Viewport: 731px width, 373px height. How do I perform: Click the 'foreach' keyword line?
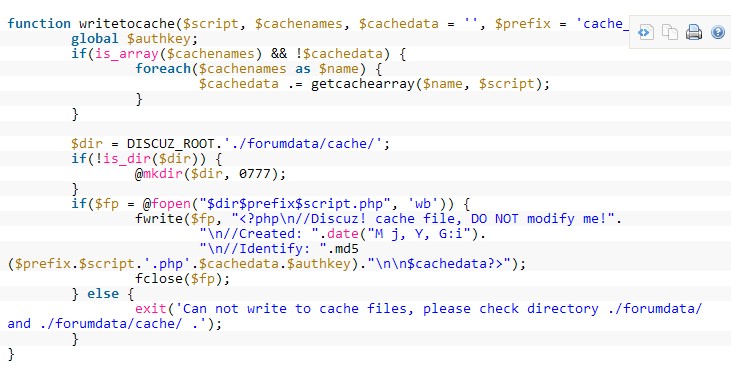(259, 69)
